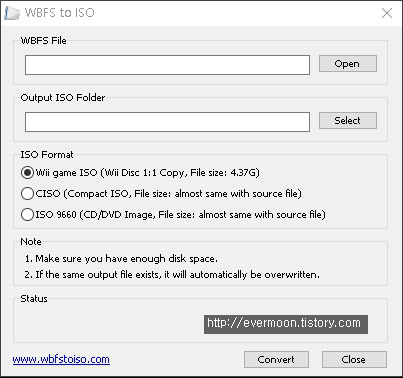403x378 pixels.
Task: Click the WBFS to ISO app icon in title bar
Action: [12, 13]
